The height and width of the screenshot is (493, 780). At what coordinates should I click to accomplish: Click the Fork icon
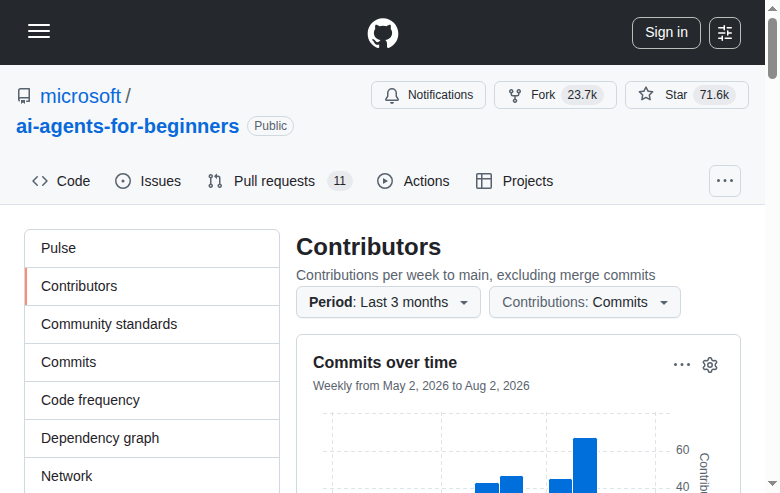tap(515, 95)
